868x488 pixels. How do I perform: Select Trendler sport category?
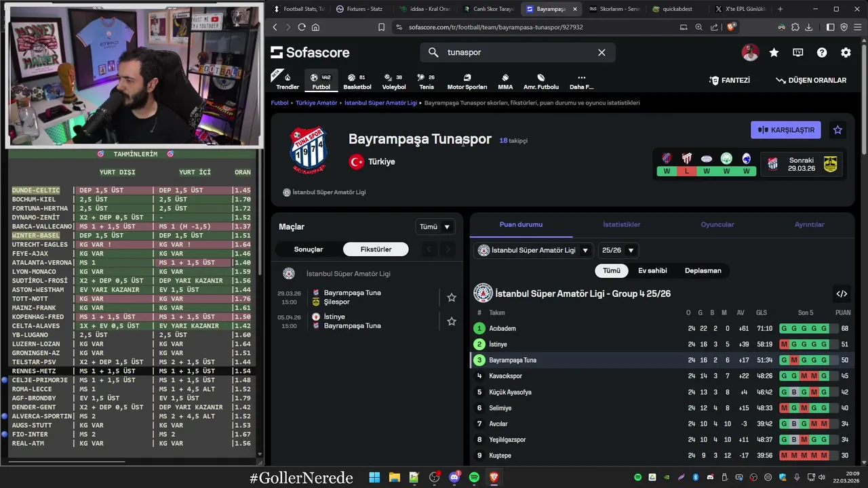tap(288, 81)
